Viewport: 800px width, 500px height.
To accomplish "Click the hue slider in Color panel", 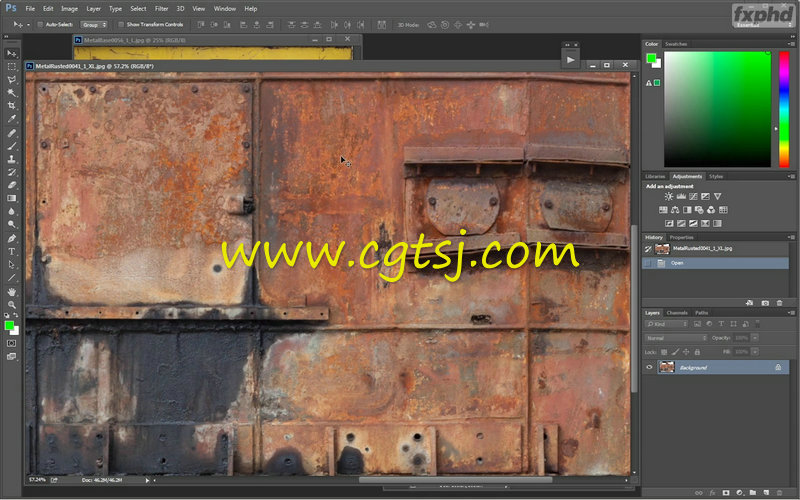I will (x=784, y=109).
